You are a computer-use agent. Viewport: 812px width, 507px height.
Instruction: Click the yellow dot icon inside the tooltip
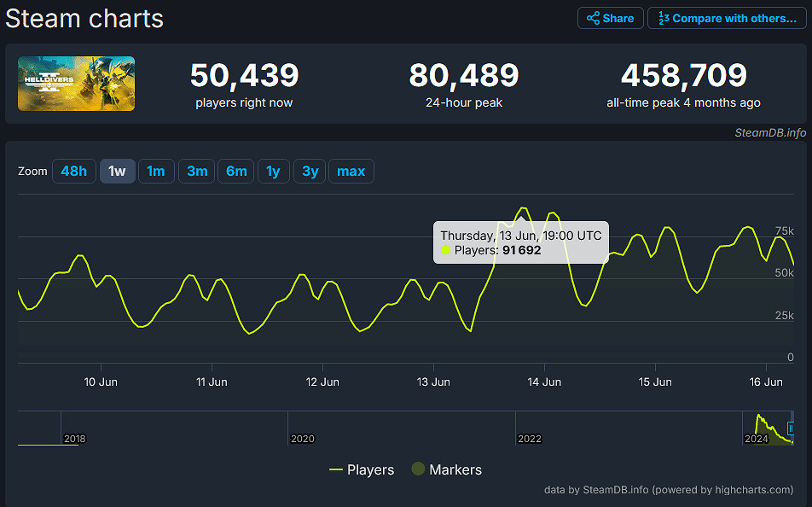click(x=445, y=249)
